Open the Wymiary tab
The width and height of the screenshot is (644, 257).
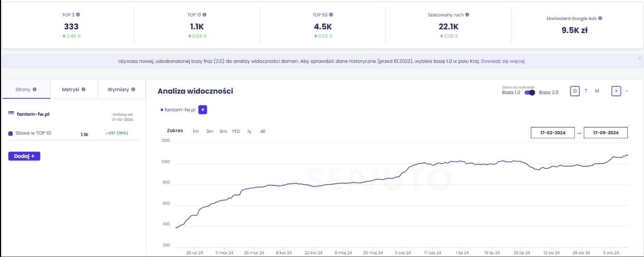[121, 90]
